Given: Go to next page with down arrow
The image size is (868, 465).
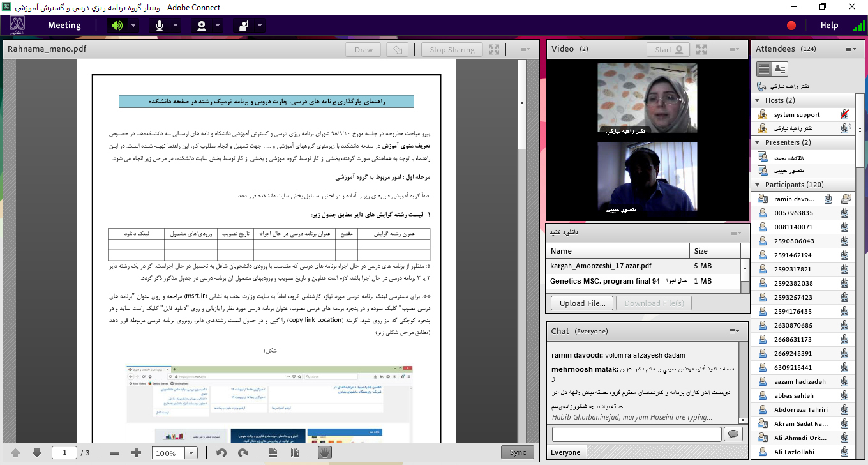Looking at the screenshot, I should [37, 453].
